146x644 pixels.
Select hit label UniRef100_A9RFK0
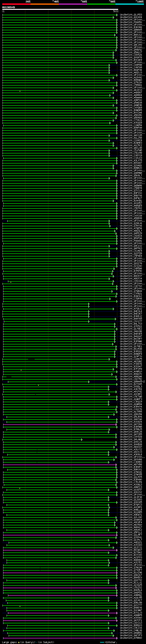131,100
